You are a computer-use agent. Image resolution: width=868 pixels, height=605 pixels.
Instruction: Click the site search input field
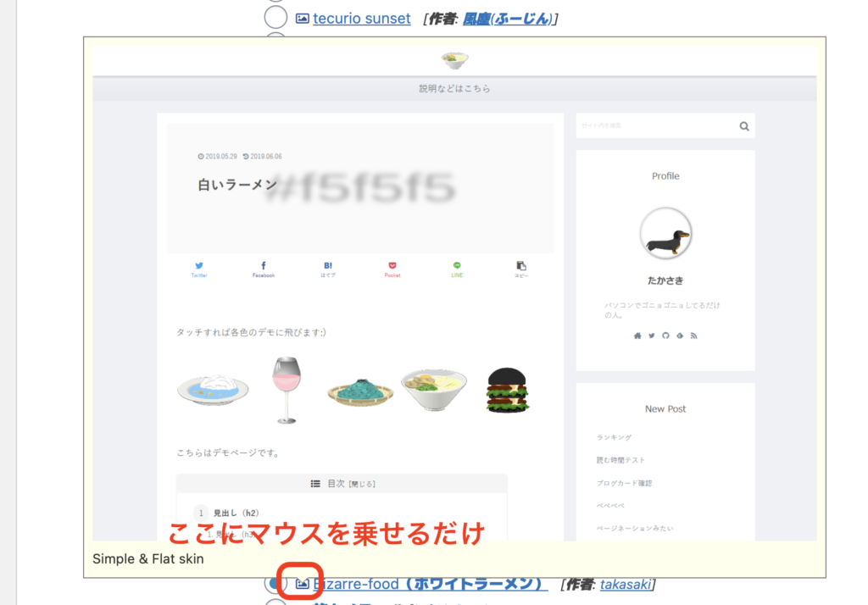(x=657, y=125)
